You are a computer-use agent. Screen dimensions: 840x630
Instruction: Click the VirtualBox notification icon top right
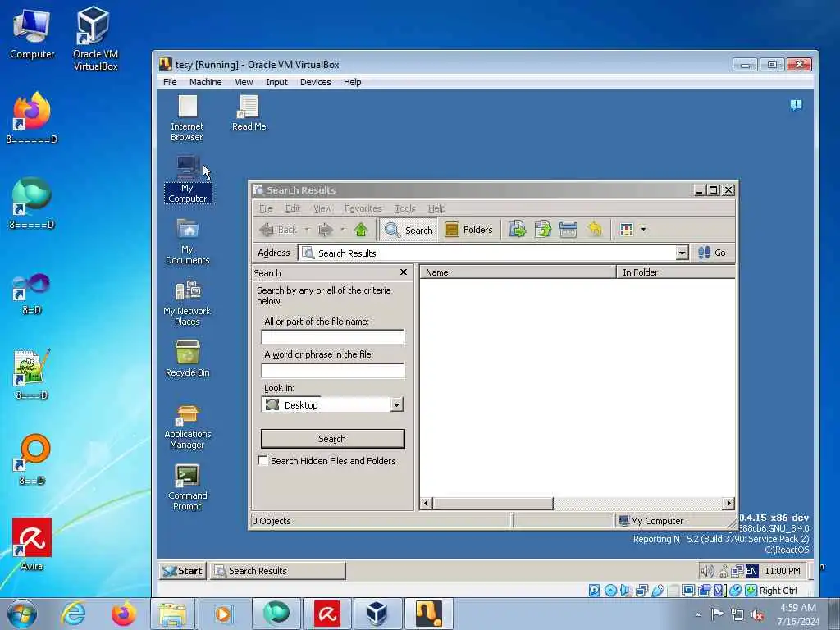(796, 104)
